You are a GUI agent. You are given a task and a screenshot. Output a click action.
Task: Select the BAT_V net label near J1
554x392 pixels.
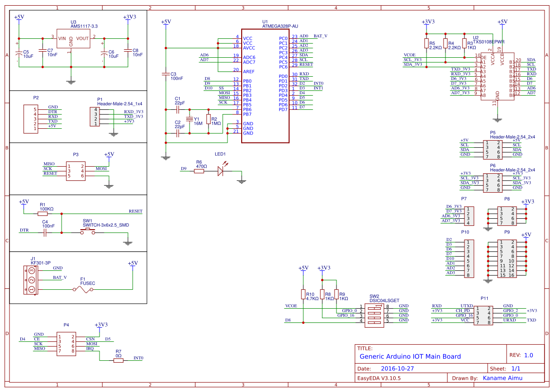coord(59,278)
